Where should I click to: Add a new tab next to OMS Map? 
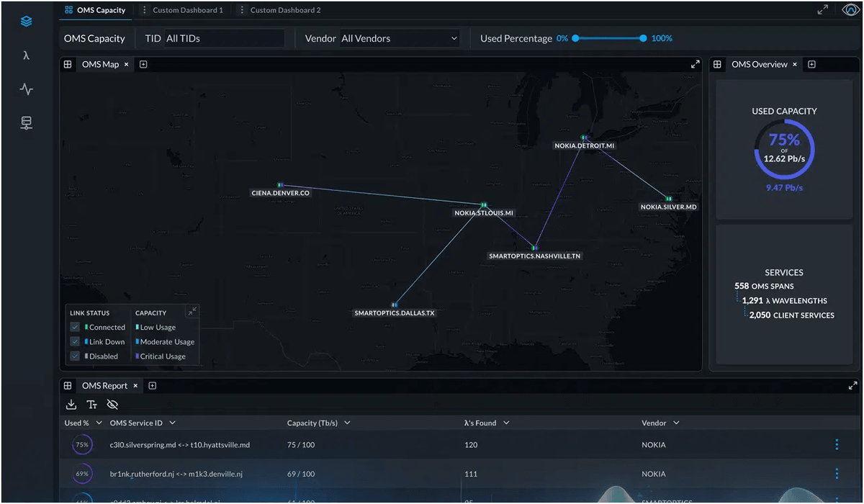tap(143, 64)
